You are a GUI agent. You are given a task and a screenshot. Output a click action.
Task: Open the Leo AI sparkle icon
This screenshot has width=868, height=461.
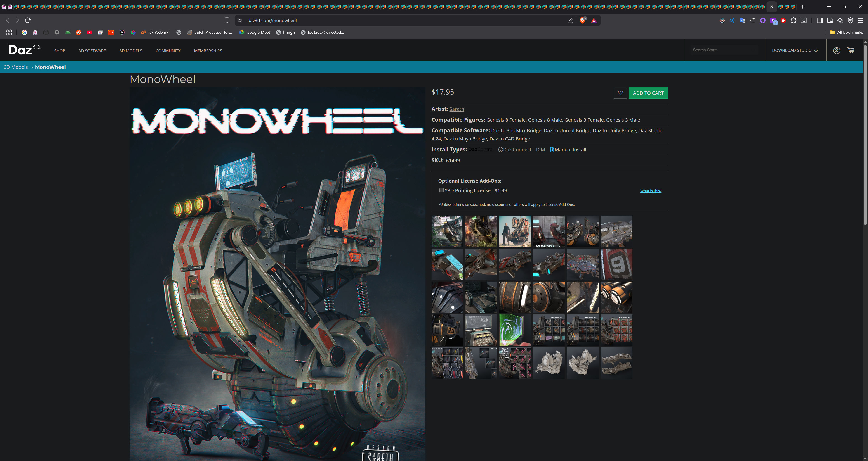click(x=840, y=21)
